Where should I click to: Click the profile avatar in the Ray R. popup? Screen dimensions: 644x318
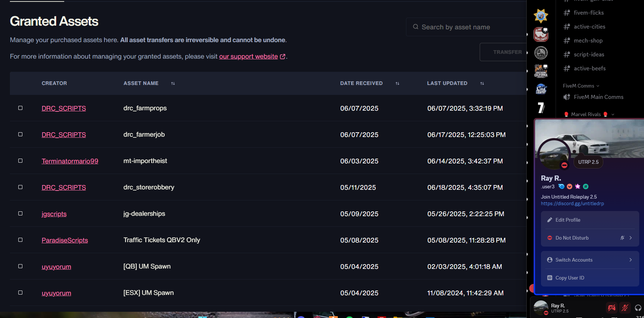554,154
